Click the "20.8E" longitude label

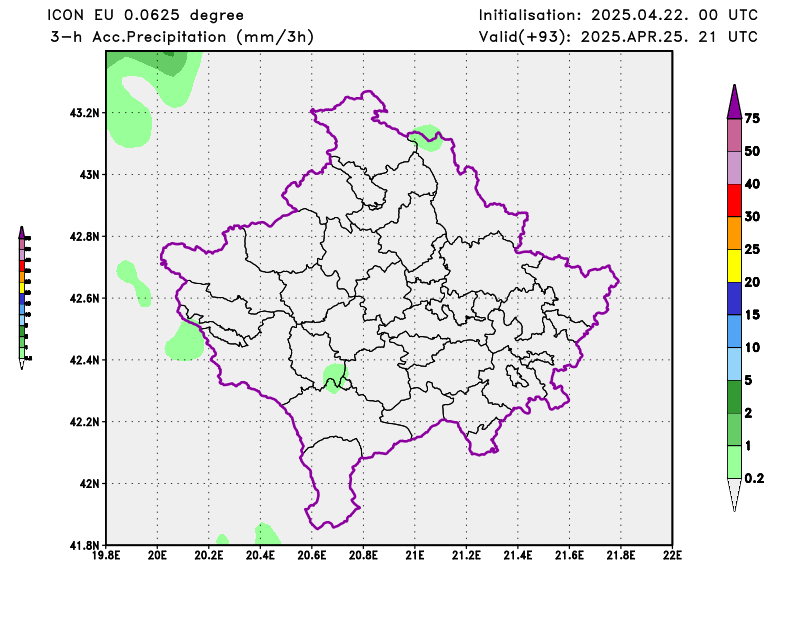pyautogui.click(x=363, y=555)
